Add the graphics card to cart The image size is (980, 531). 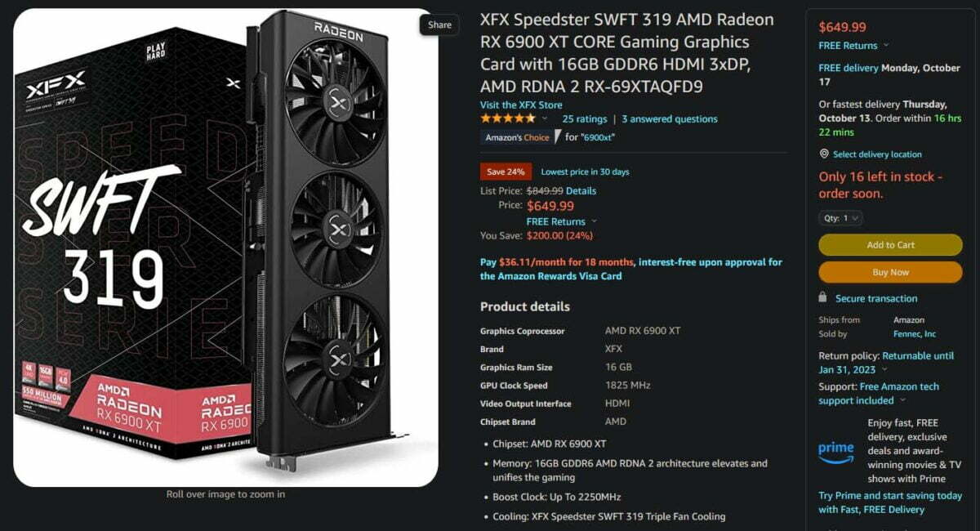pos(890,244)
